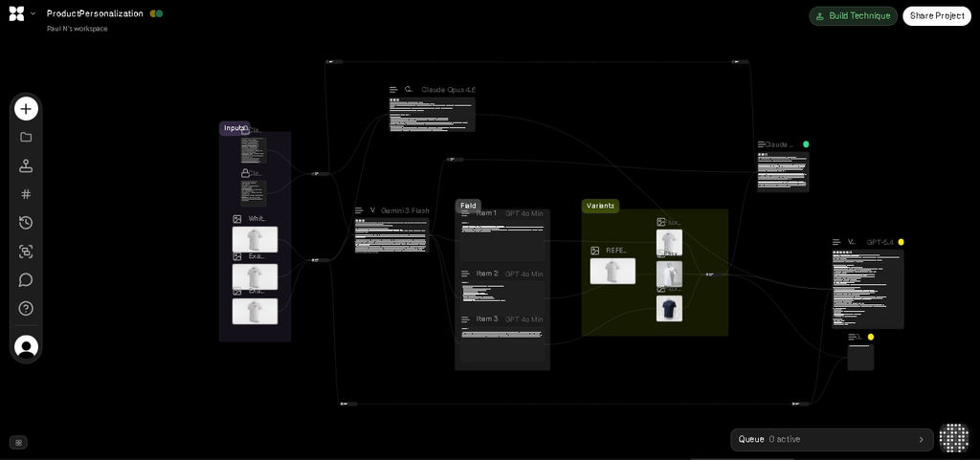Image resolution: width=980 pixels, height=460 pixels.
Task: Click the Build Technique button
Action: pyautogui.click(x=853, y=16)
